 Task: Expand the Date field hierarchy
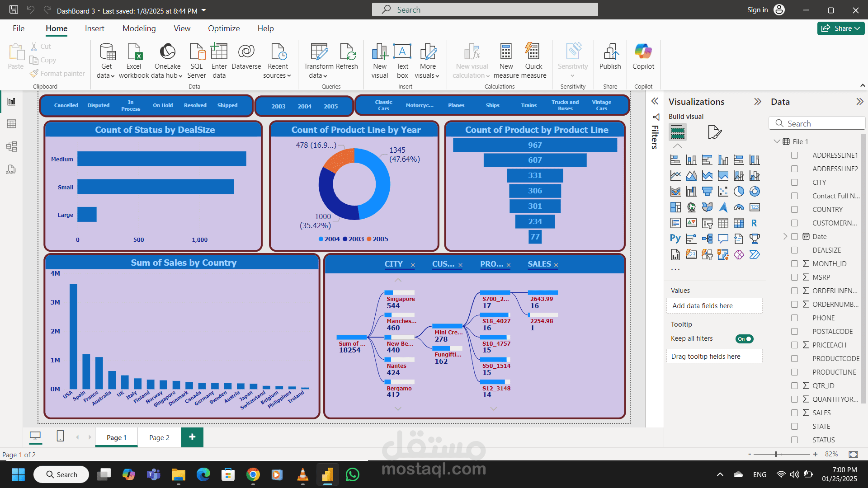[x=785, y=237]
